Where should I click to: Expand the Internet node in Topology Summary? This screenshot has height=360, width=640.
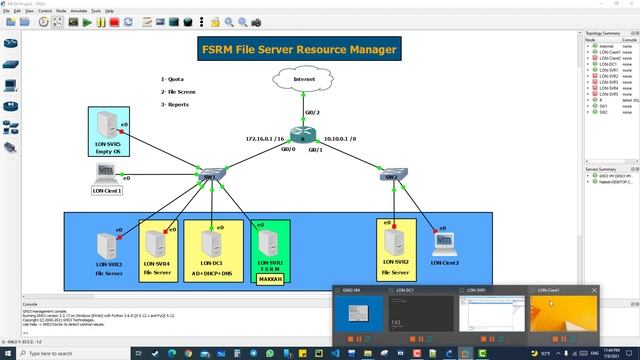pyautogui.click(x=588, y=46)
